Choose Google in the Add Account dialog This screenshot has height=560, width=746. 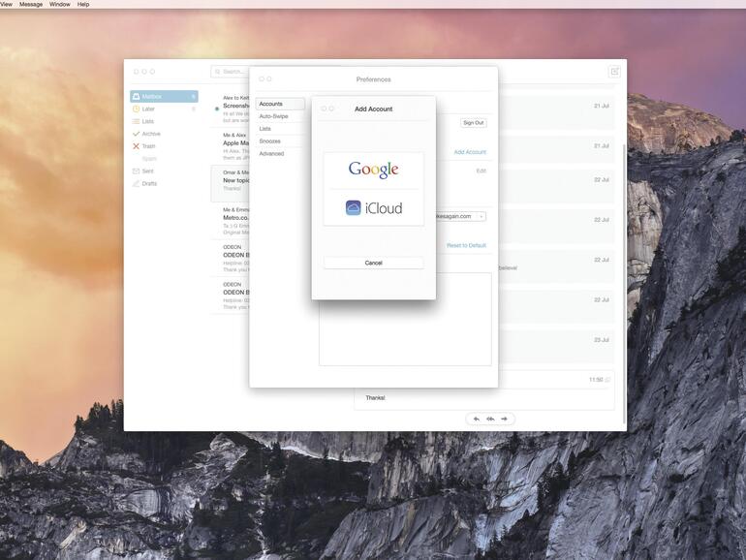tap(373, 170)
